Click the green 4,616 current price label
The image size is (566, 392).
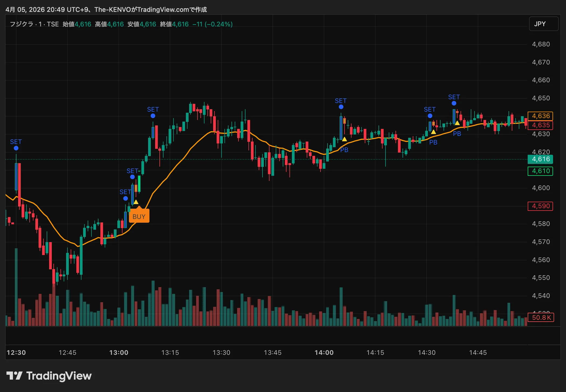point(540,159)
